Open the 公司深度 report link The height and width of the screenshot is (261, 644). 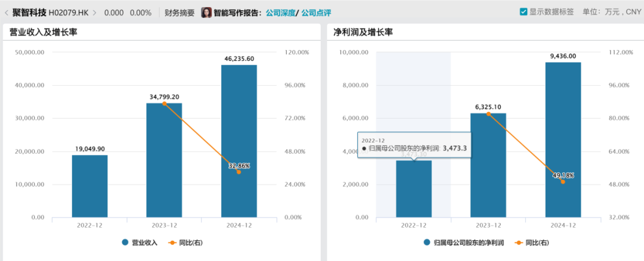pos(280,13)
